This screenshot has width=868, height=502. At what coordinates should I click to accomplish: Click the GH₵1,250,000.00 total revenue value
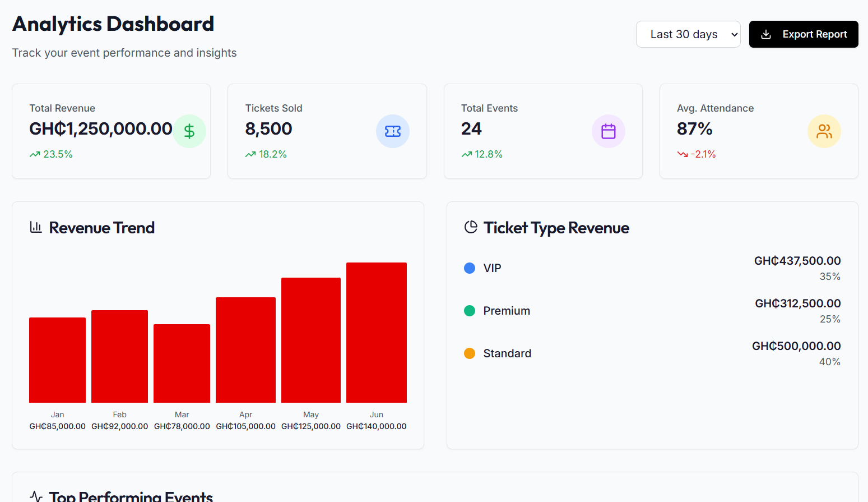pyautogui.click(x=101, y=129)
